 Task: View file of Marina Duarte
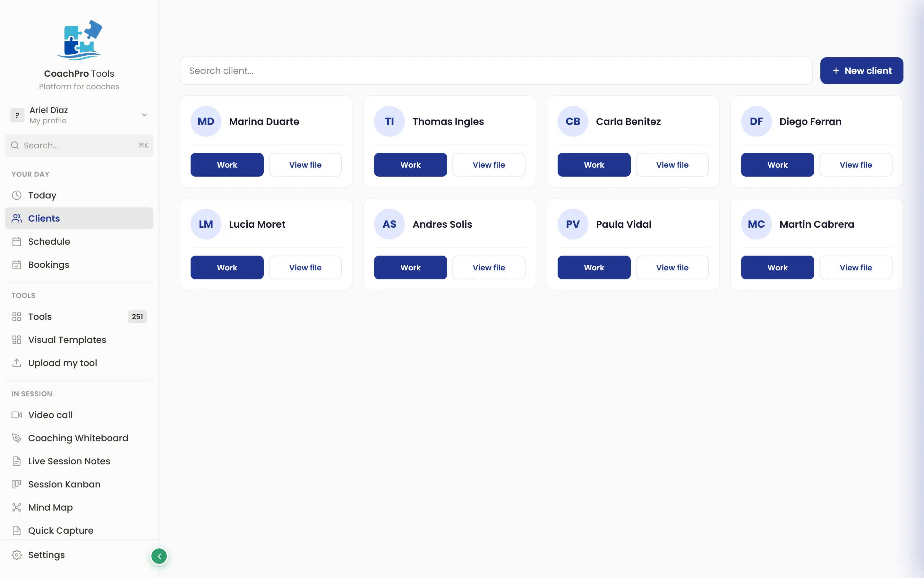(x=305, y=165)
